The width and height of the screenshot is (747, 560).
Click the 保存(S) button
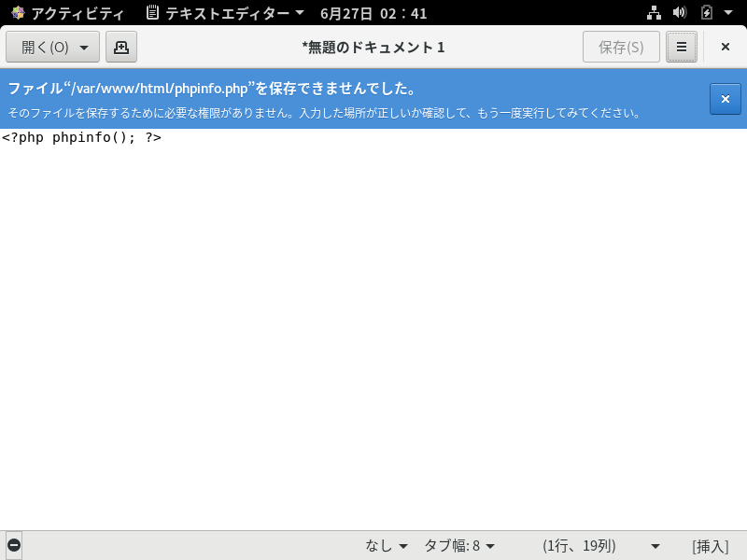click(x=621, y=47)
